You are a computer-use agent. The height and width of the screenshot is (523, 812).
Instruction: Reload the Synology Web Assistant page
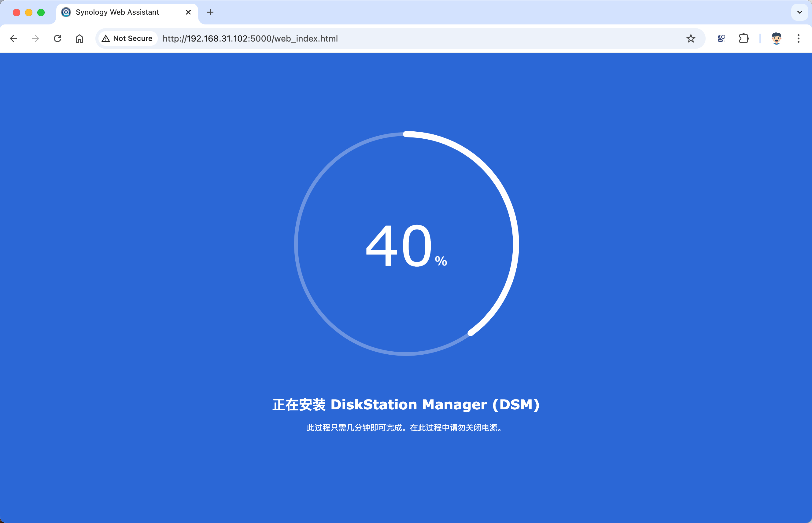(57, 38)
